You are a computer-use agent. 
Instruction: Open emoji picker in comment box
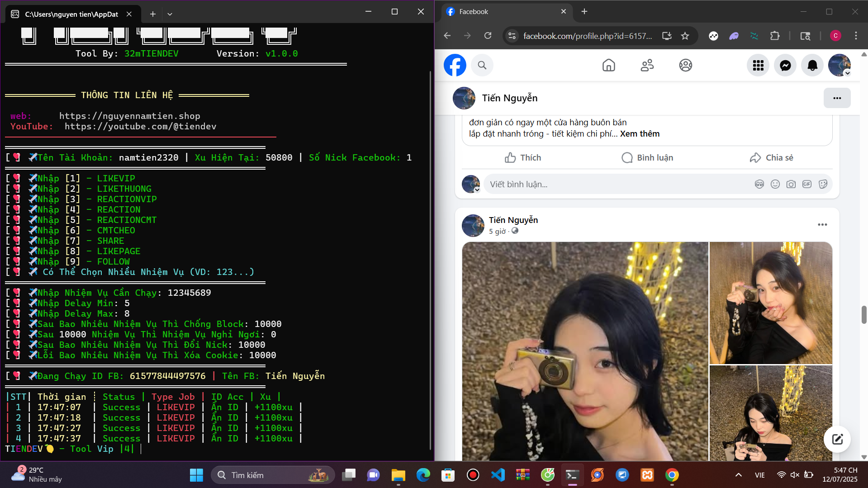tap(775, 184)
